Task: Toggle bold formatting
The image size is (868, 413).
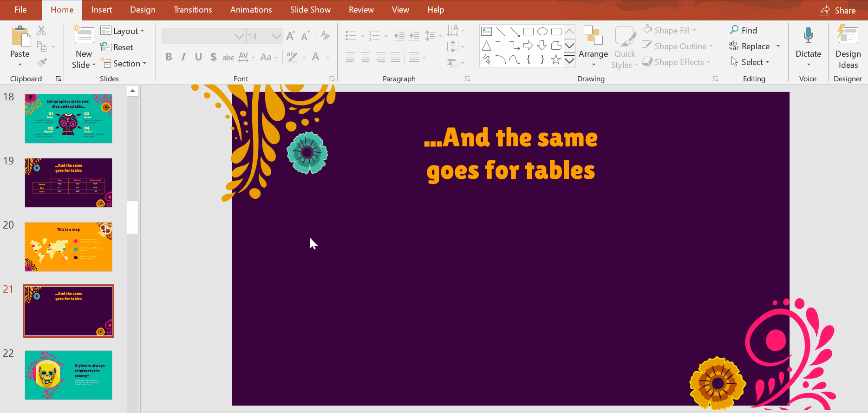Action: pos(169,57)
